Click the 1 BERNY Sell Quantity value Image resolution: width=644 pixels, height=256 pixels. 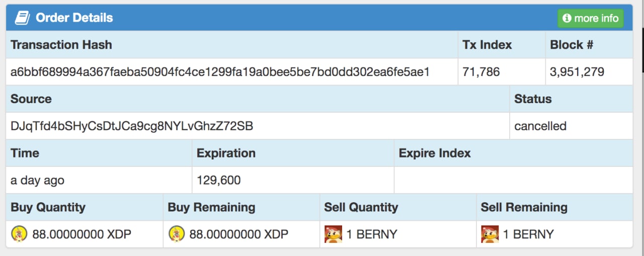click(x=372, y=234)
